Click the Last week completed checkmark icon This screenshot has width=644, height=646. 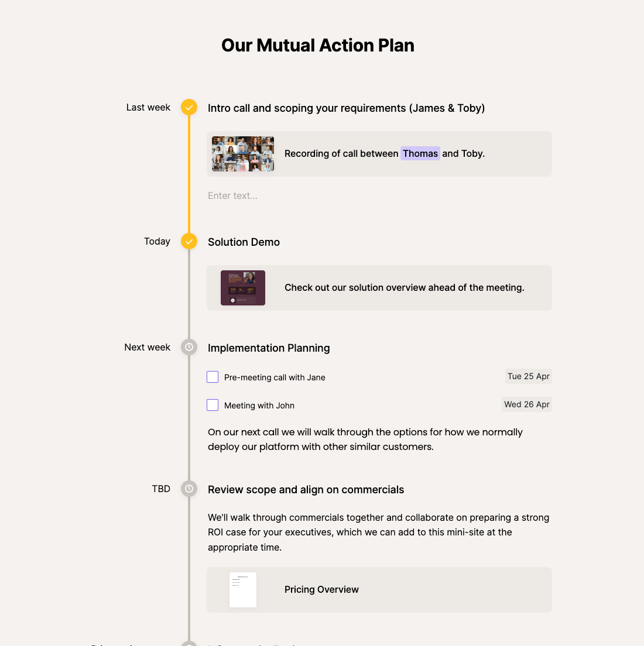coord(189,108)
